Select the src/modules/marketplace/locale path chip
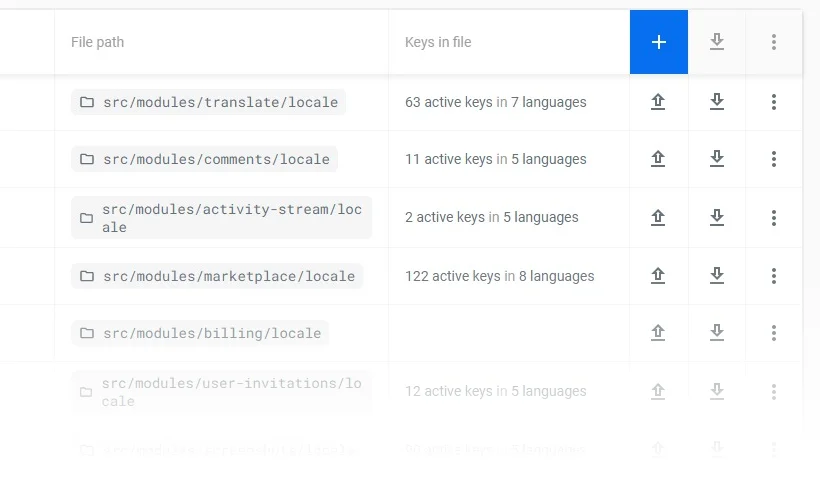Viewport: 820px width, 479px height. pyautogui.click(x=217, y=276)
